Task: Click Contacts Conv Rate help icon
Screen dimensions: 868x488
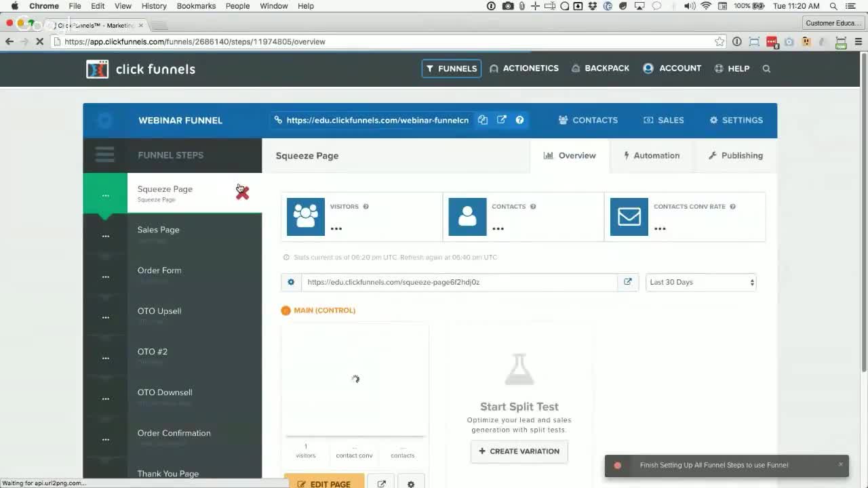Action: [x=732, y=207]
